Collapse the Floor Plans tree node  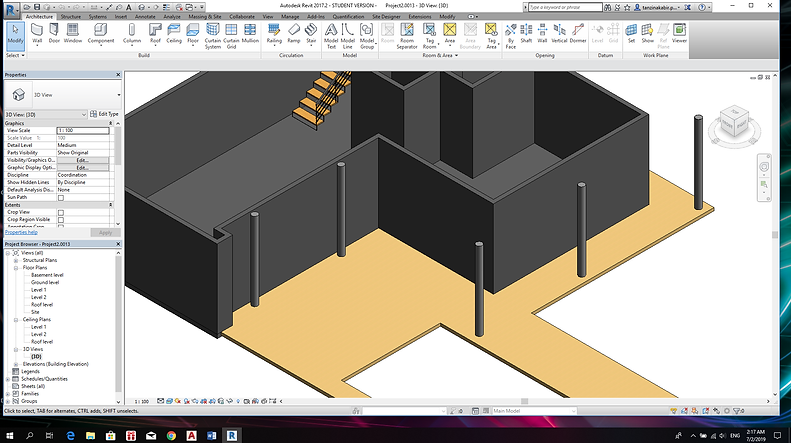(16, 268)
